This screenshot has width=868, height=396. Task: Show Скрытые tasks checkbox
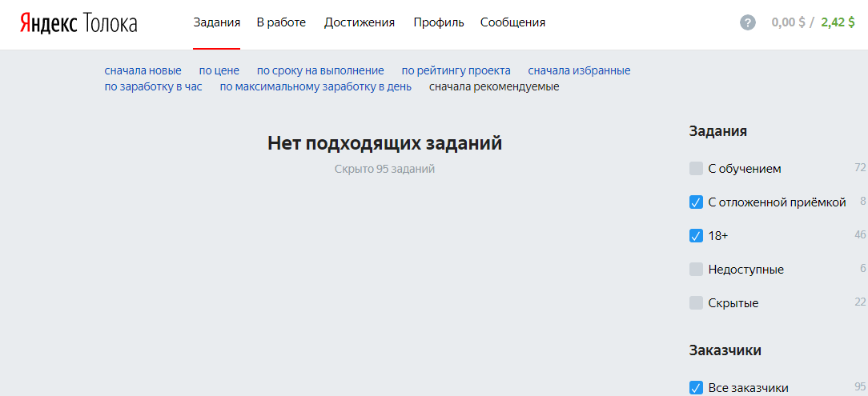[x=696, y=303]
